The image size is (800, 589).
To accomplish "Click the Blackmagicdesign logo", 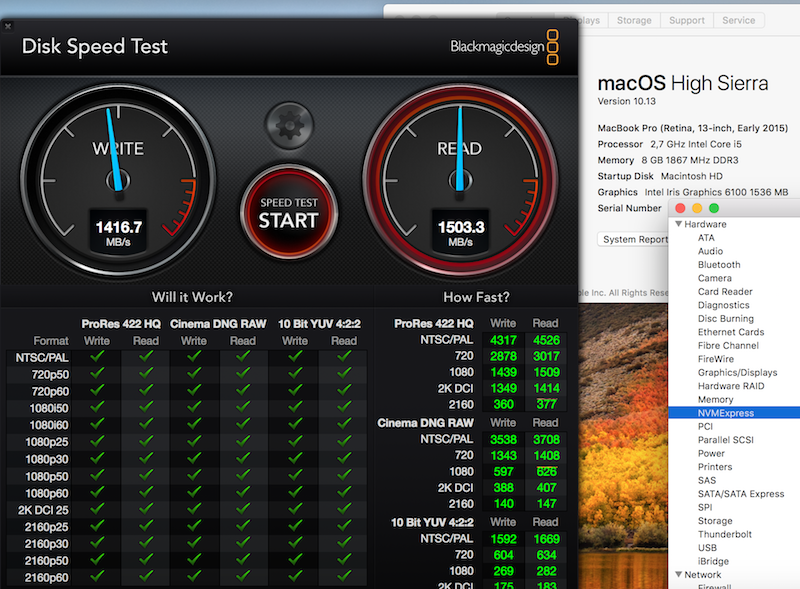I will [x=504, y=47].
